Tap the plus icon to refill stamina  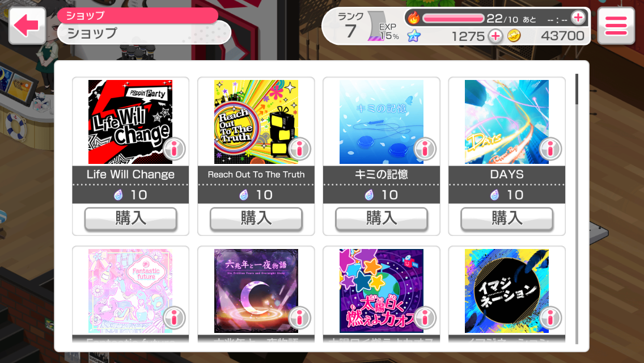point(578,18)
